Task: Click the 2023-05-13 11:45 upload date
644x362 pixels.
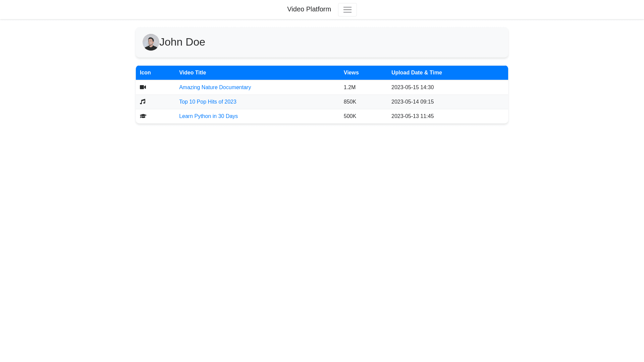Action: (412, 116)
